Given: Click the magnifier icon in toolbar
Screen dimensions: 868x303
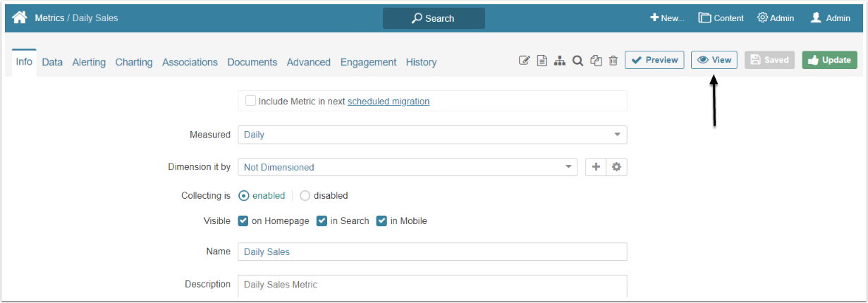Looking at the screenshot, I should 577,61.
